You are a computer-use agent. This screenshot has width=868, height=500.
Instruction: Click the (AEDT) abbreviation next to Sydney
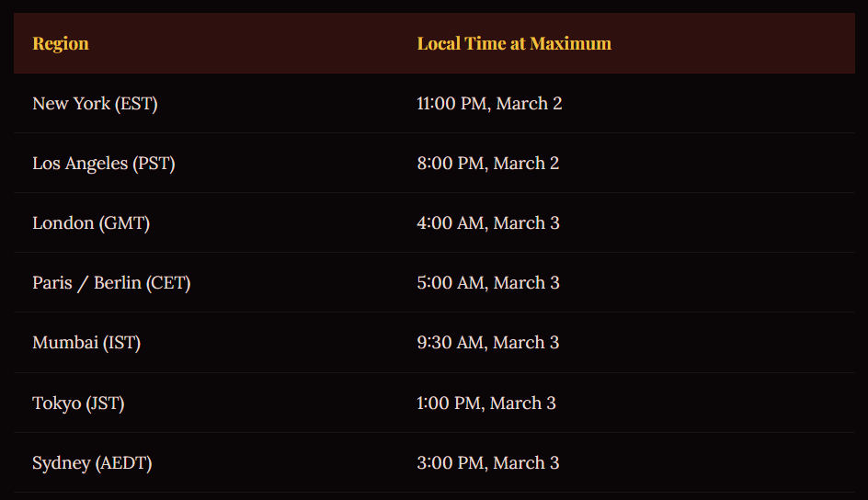pyautogui.click(x=123, y=463)
